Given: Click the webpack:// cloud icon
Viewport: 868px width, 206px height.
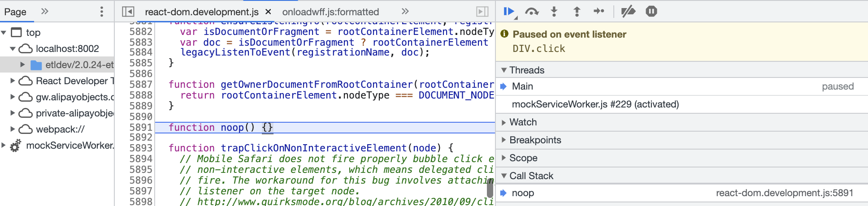Looking at the screenshot, I should point(26,129).
